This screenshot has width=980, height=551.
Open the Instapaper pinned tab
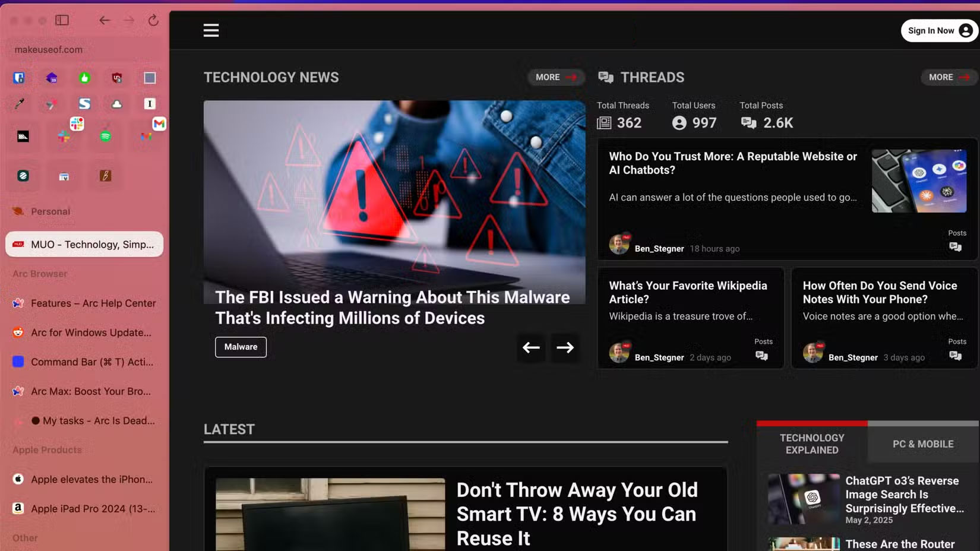coord(150,103)
